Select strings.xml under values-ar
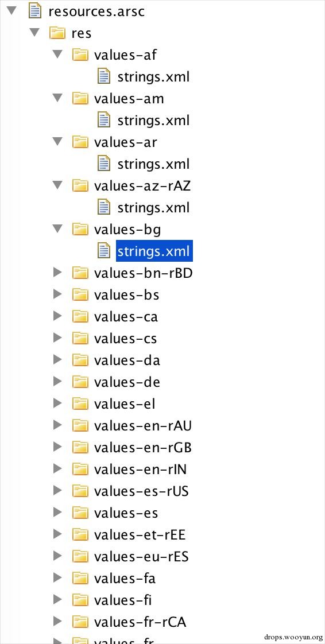 point(153,164)
